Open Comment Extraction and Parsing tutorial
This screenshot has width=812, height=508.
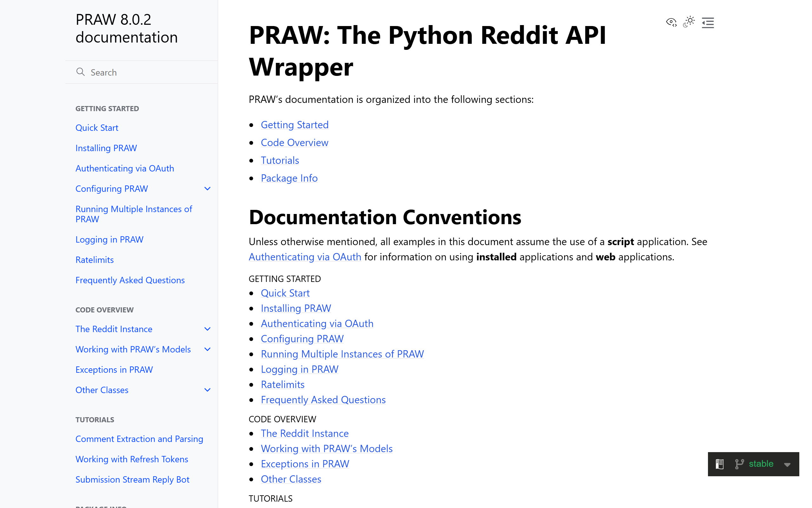point(139,439)
